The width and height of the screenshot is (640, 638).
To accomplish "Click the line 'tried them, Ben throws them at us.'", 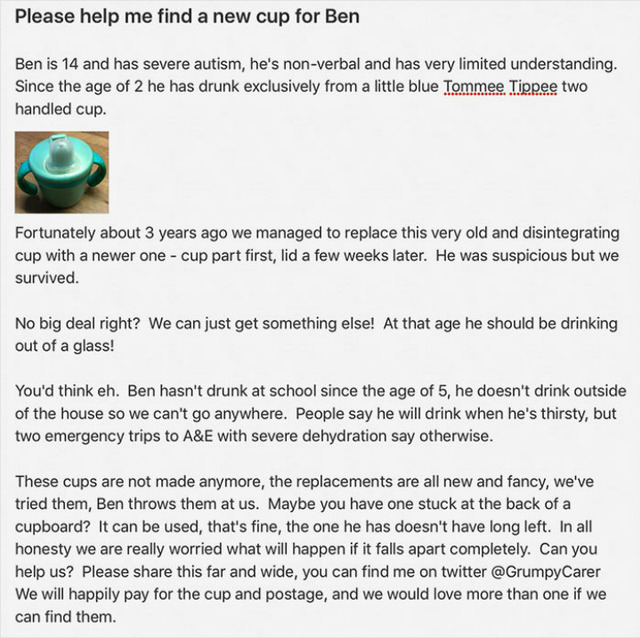I will [137, 504].
